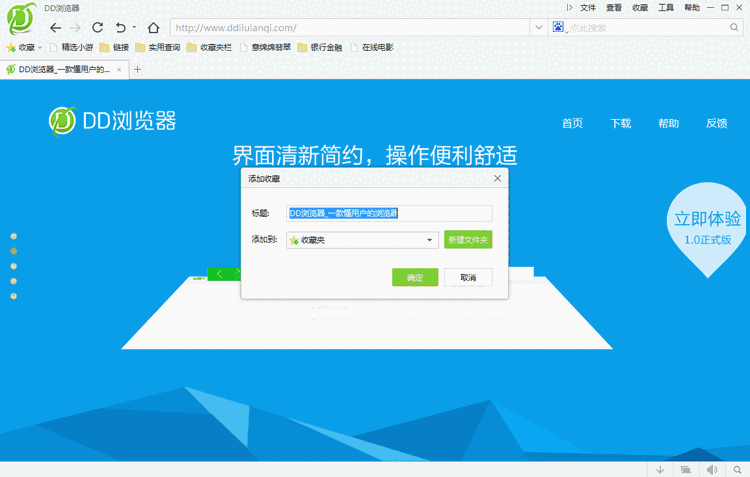
Task: Open the 收藏 menu in the title bar
Action: click(x=640, y=8)
